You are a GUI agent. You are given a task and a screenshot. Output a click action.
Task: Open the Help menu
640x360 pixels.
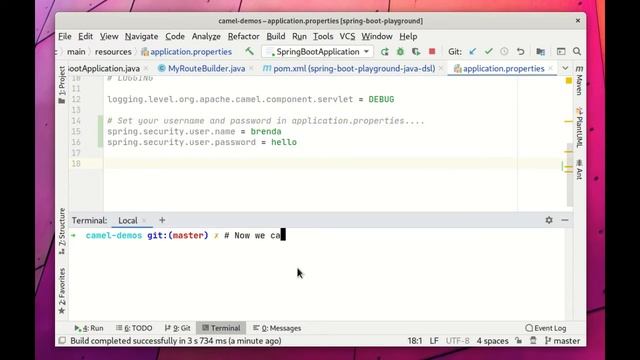click(408, 36)
